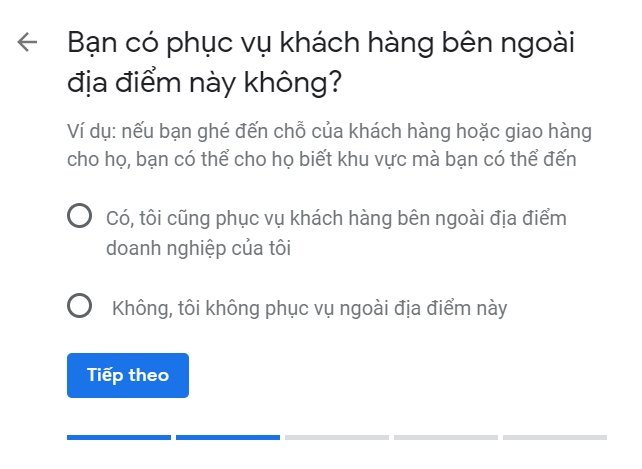
Task: Click label line "doanh nghiệp của tôi"
Action: click(x=198, y=247)
